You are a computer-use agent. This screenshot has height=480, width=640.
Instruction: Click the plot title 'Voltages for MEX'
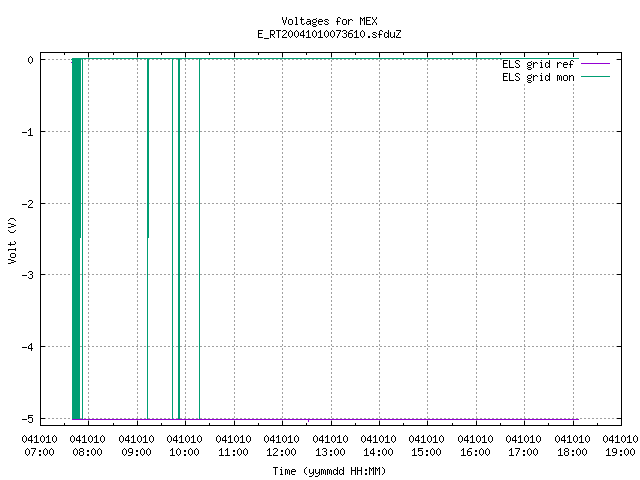329,21
